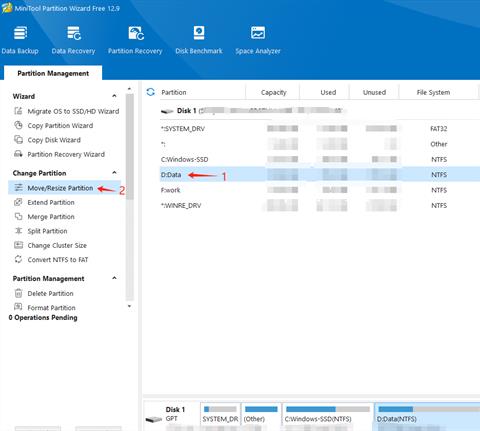Sort by the Partition column header

coord(173,92)
